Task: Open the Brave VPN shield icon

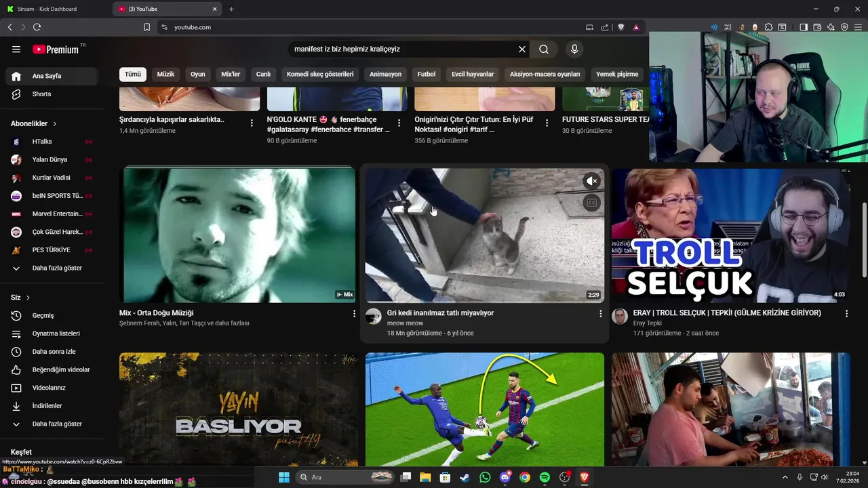Action: point(844,27)
